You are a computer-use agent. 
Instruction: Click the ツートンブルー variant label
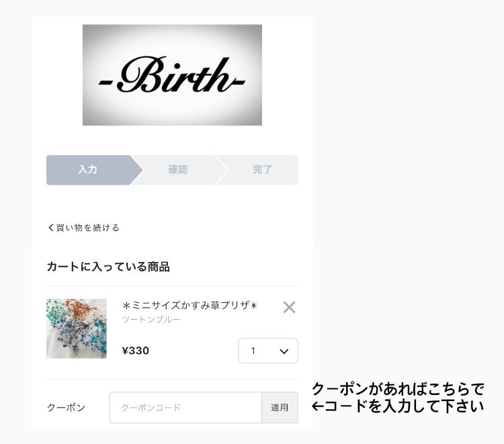click(151, 319)
